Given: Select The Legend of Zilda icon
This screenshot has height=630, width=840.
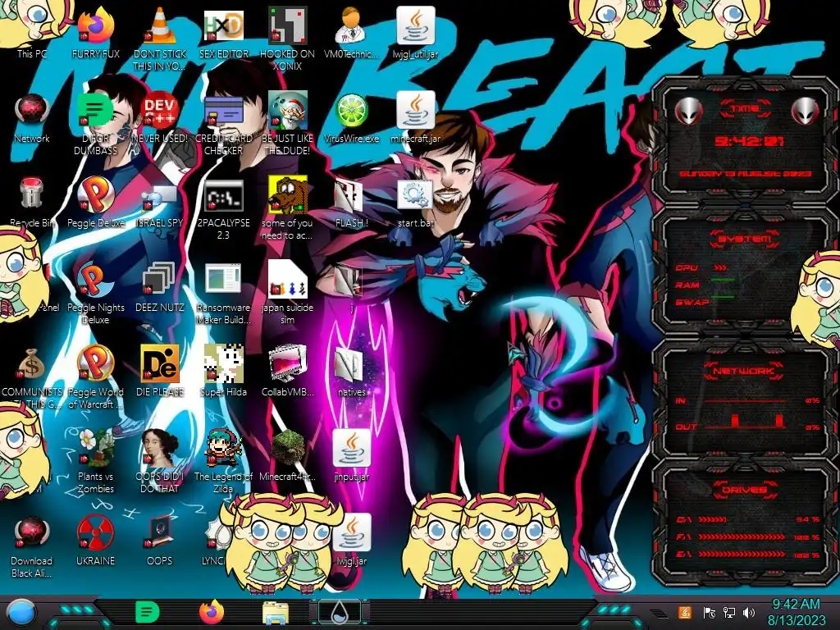Looking at the screenshot, I should click(224, 461).
